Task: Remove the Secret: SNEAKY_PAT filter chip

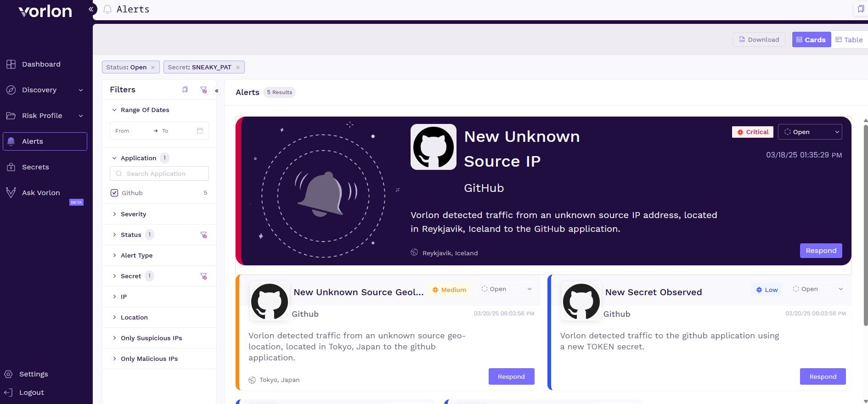Action: (238, 67)
